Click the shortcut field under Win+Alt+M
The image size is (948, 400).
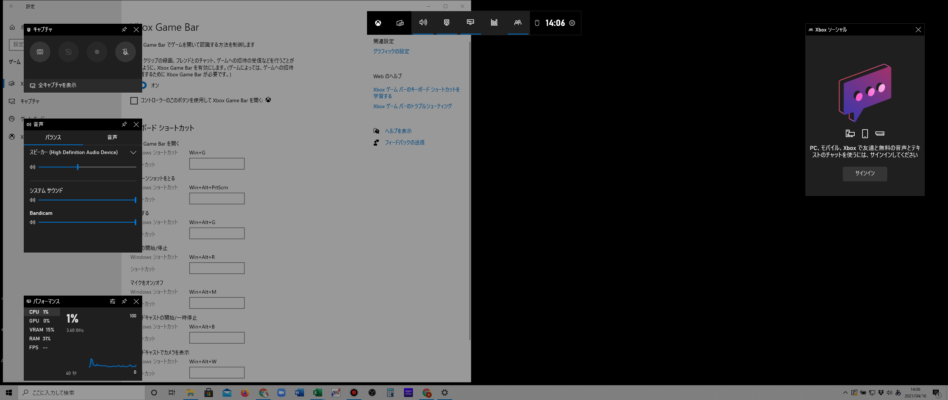pyautogui.click(x=216, y=303)
